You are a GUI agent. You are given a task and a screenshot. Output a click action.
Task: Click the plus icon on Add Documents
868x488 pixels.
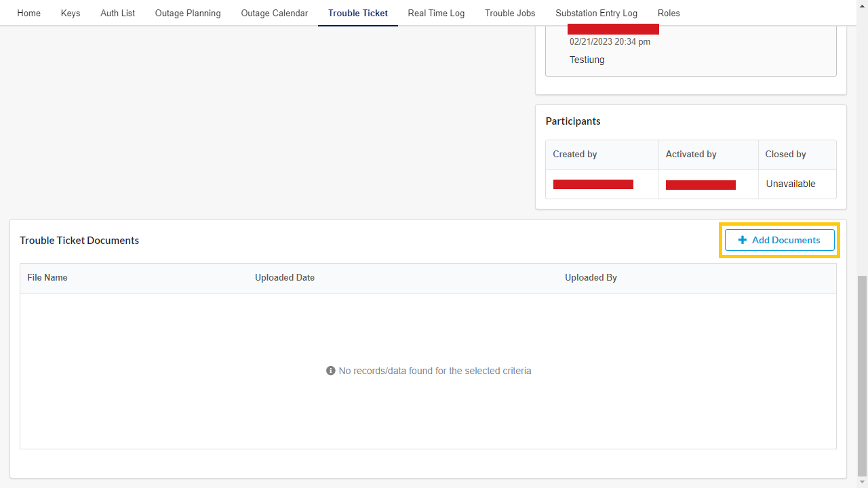[x=742, y=240]
